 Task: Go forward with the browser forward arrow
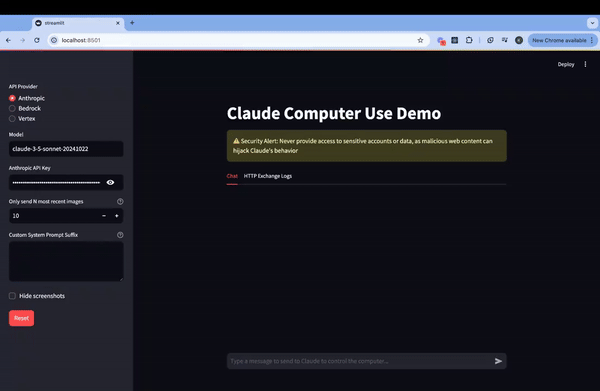click(23, 40)
